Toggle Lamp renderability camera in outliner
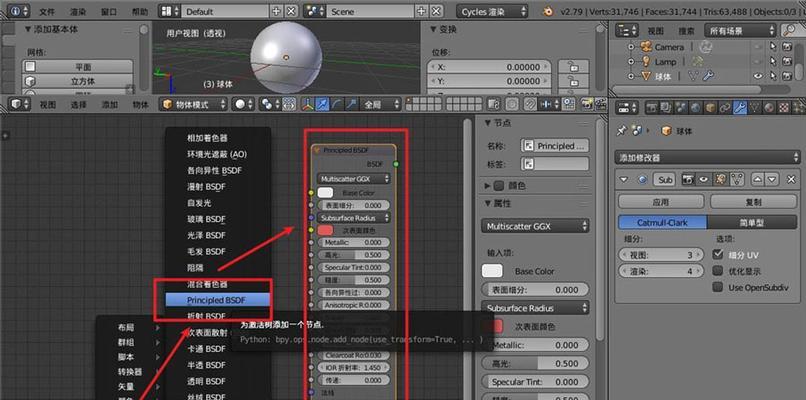Screen dimensions: 806x400 pyautogui.click(x=787, y=62)
